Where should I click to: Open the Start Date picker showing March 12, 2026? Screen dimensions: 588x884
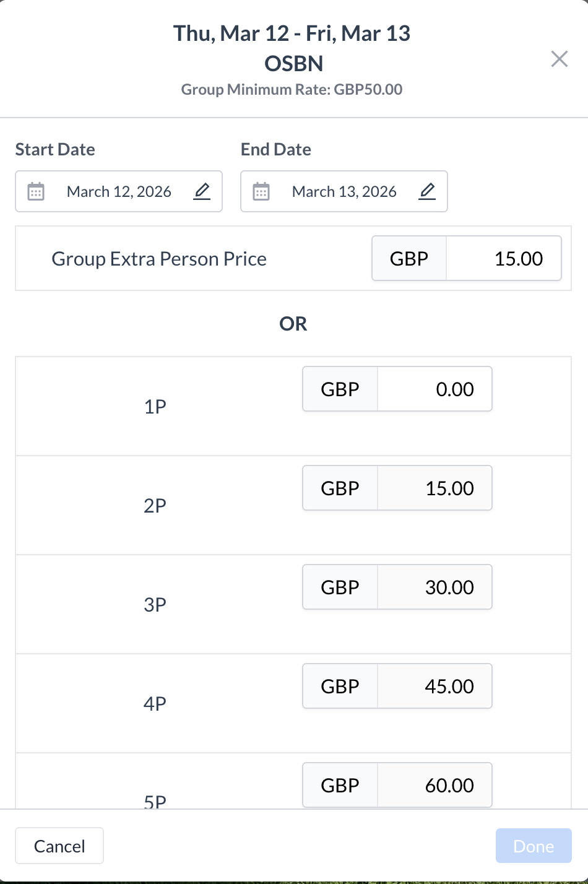(119, 192)
